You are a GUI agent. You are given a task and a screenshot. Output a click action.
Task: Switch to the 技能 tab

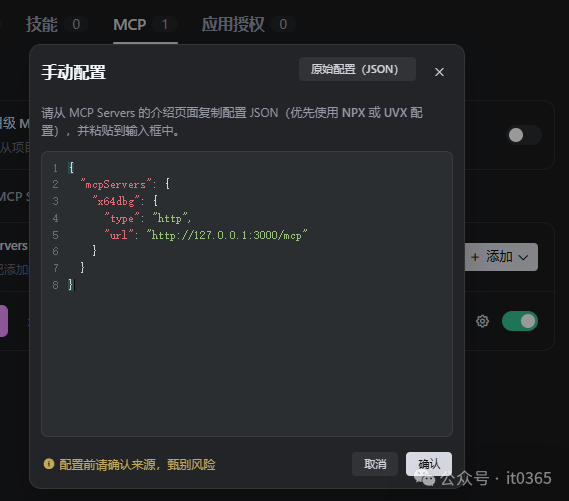(42, 24)
